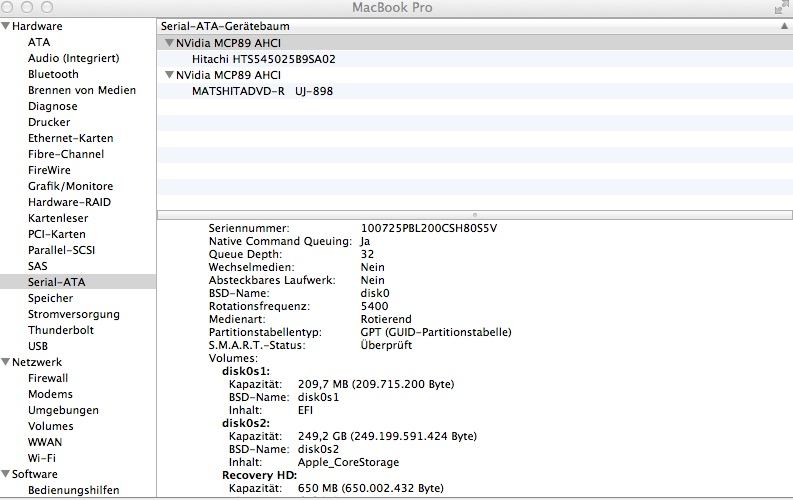
Task: Open Bluetooth hardware entry
Action: point(53,74)
